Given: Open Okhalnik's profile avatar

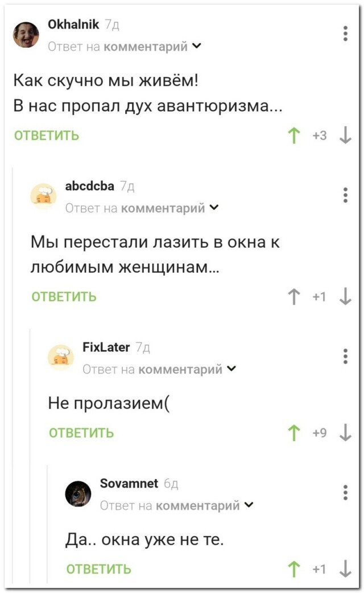Looking at the screenshot, I should coord(26,35).
